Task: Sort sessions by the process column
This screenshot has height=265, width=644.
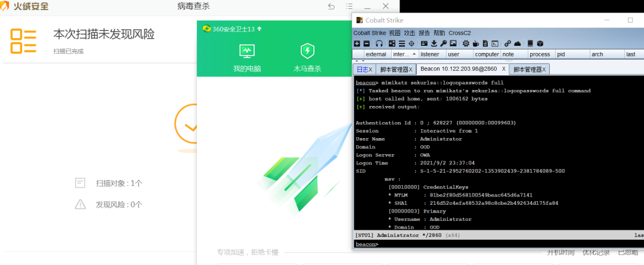Action: point(541,54)
